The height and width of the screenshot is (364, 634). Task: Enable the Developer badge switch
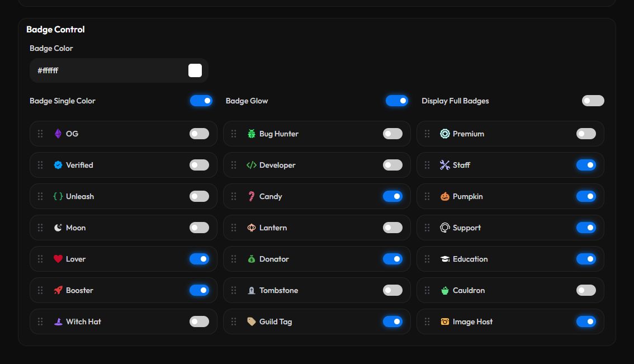pos(392,165)
